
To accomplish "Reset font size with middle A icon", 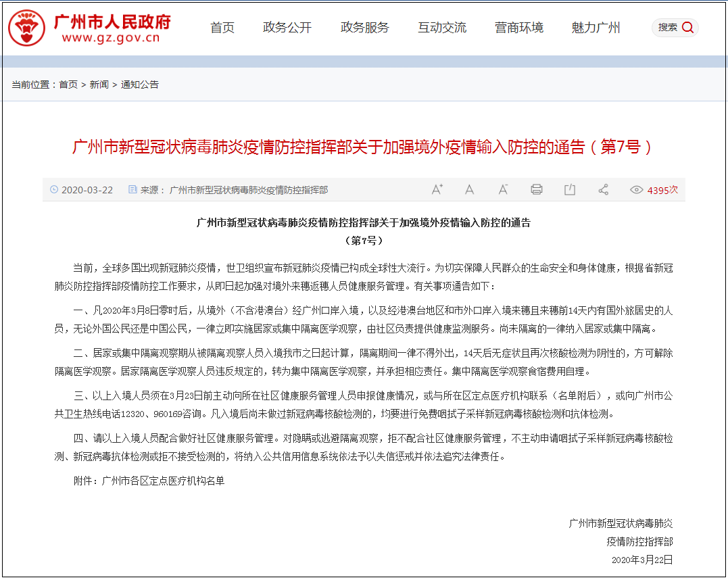I will (469, 189).
